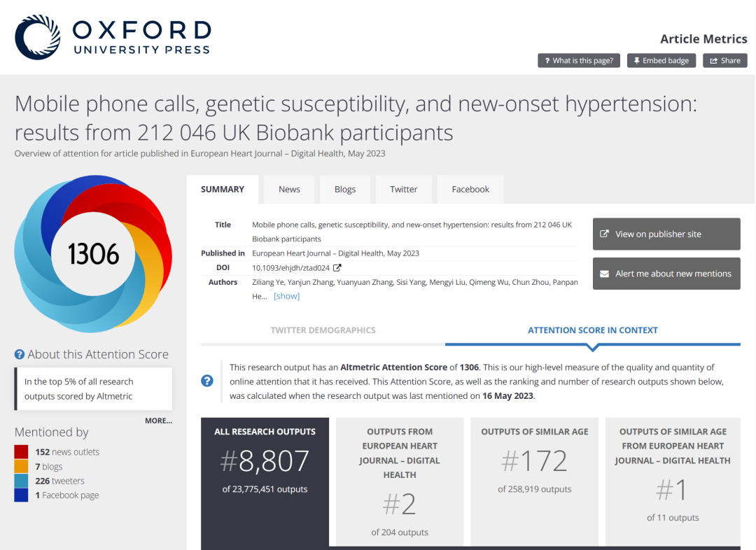Open the 152 news outlets mentions
Viewport: 756px width, 550px height.
point(67,451)
